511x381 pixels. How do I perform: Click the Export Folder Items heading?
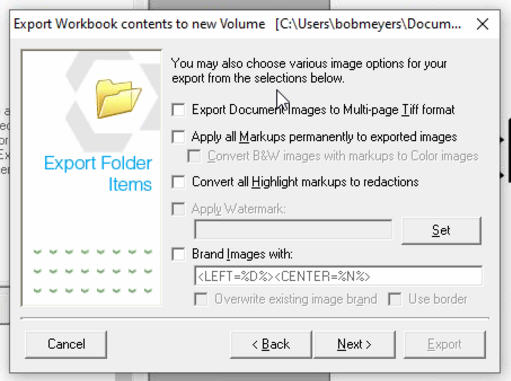(x=98, y=174)
